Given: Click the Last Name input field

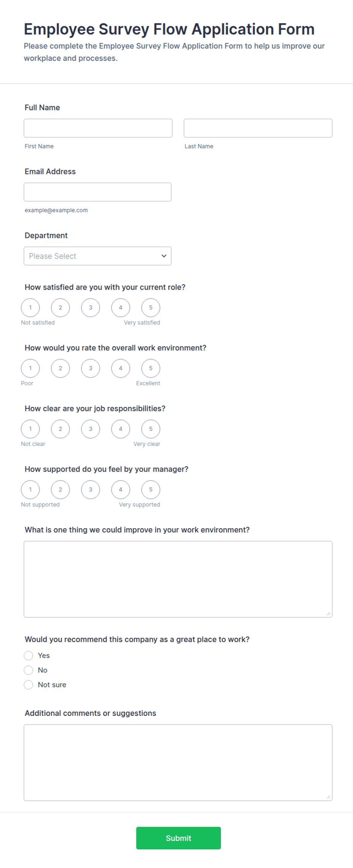Looking at the screenshot, I should [x=258, y=128].
